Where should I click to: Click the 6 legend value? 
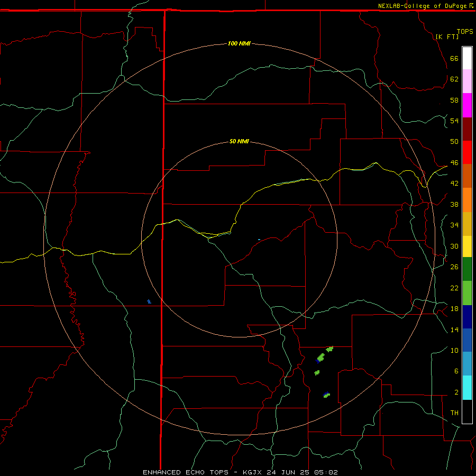456,371
